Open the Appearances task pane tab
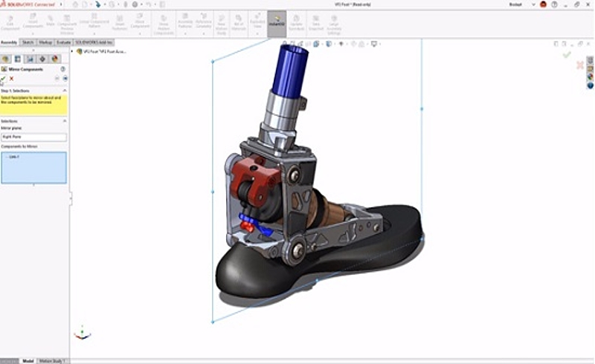 591,77
